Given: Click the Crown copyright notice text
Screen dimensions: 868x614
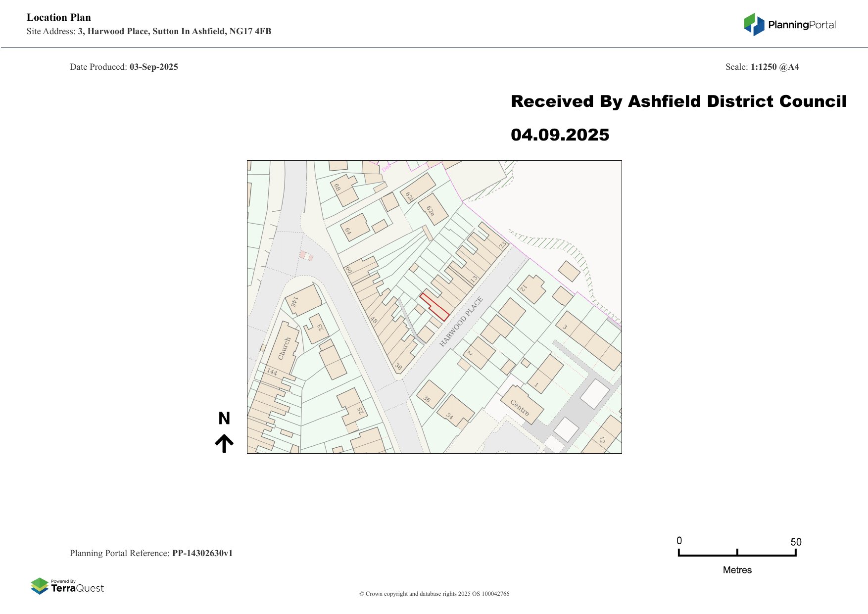Looking at the screenshot, I should [434, 594].
